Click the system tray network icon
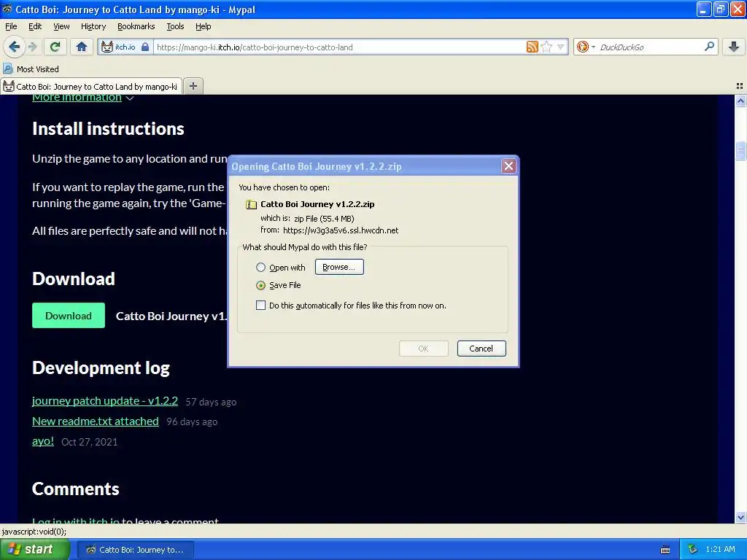 tap(693, 550)
